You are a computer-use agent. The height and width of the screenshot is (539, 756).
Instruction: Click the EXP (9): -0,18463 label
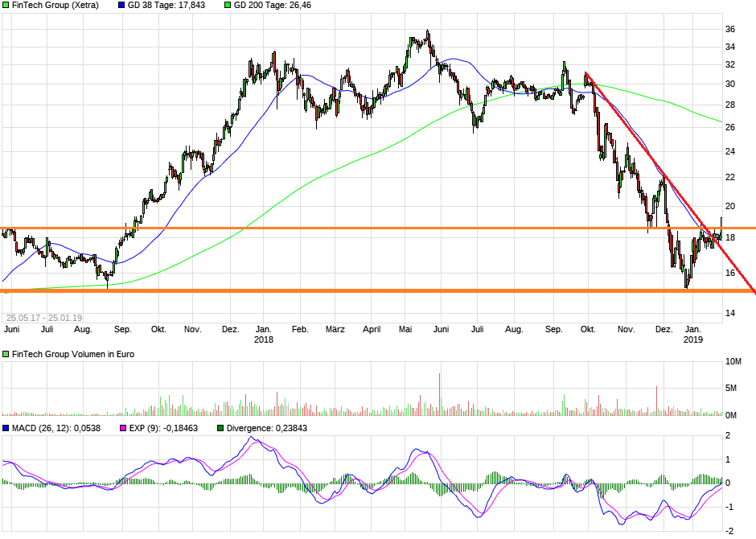[x=163, y=428]
